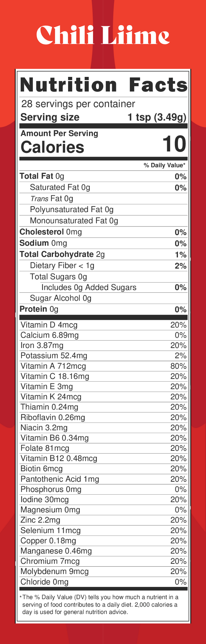The image size is (206, 644).
Task: Select the % Daily Value* column header
Action: click(164, 165)
